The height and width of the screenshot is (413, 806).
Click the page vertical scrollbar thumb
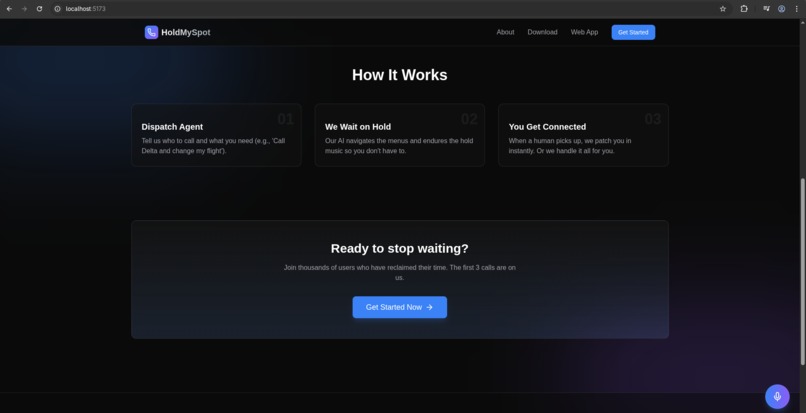[803, 272]
